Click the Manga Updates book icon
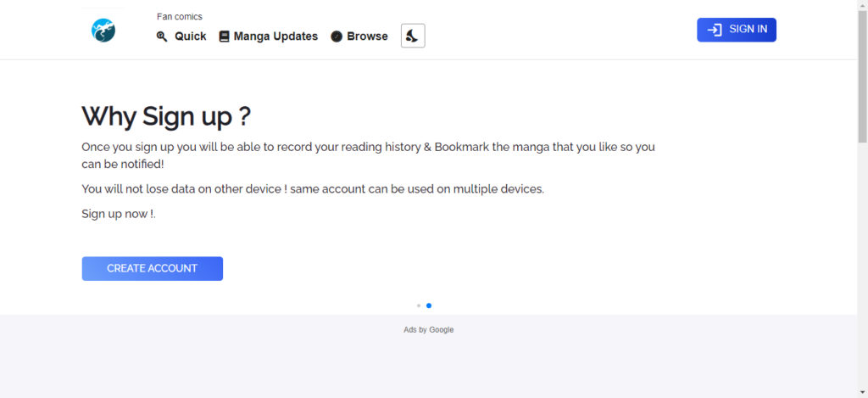Screen dimensions: 868x398 click(x=224, y=36)
